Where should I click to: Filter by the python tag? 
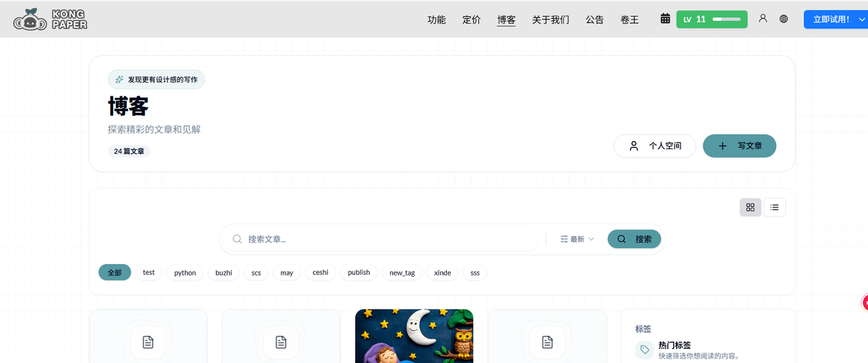pyautogui.click(x=185, y=273)
